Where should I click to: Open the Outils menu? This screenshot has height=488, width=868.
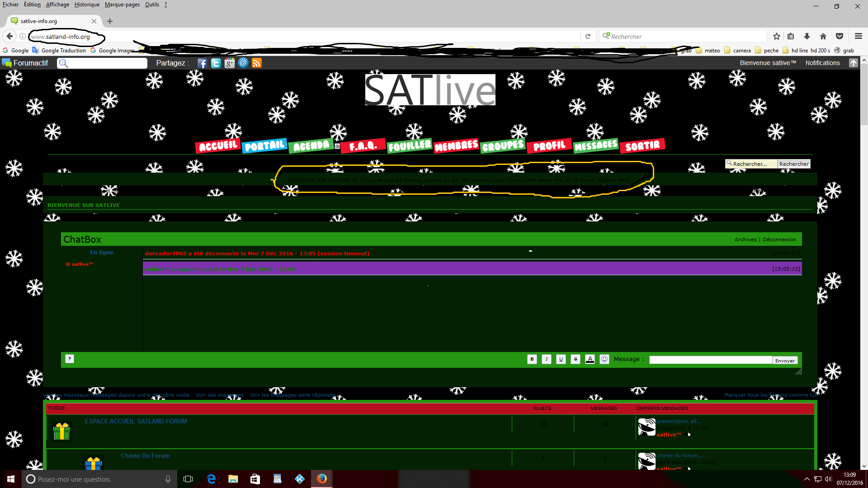152,5
